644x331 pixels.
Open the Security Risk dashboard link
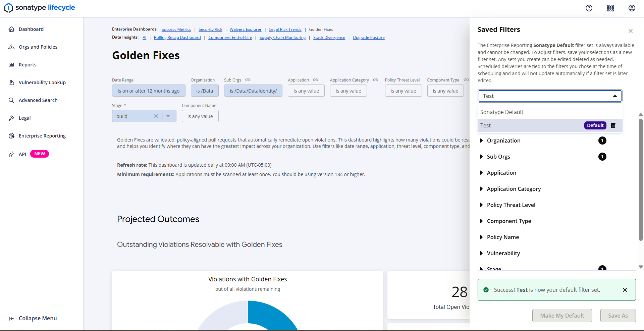[x=210, y=30]
